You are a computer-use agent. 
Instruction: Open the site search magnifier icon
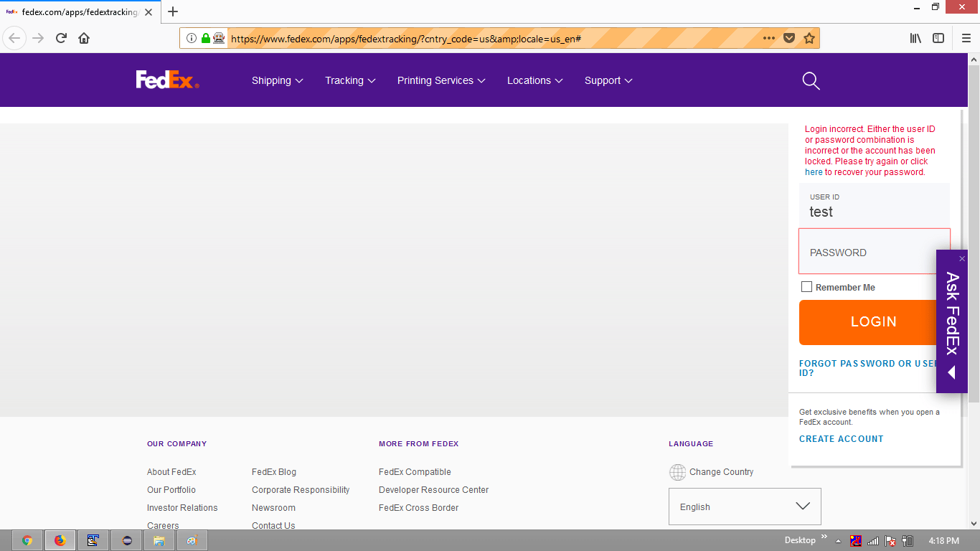[811, 81]
